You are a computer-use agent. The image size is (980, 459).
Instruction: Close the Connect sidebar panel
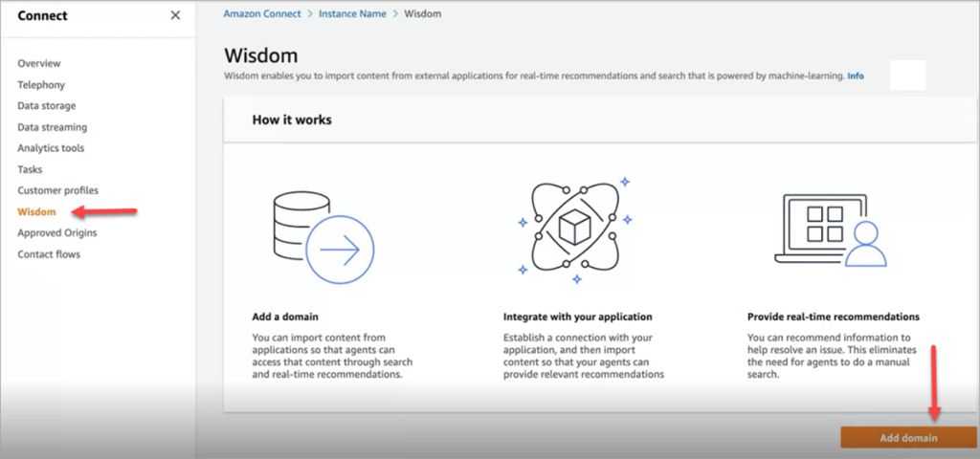click(x=176, y=15)
